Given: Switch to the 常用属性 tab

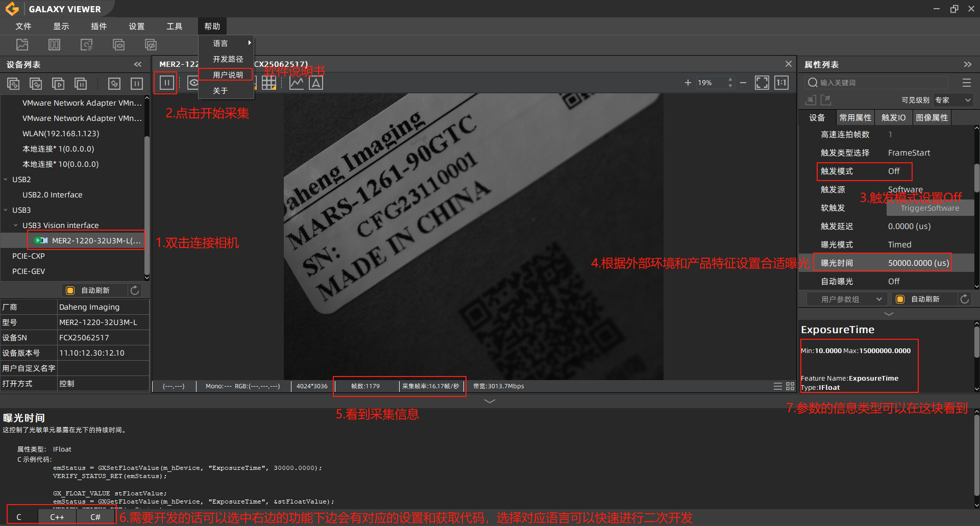Looking at the screenshot, I should coord(855,118).
